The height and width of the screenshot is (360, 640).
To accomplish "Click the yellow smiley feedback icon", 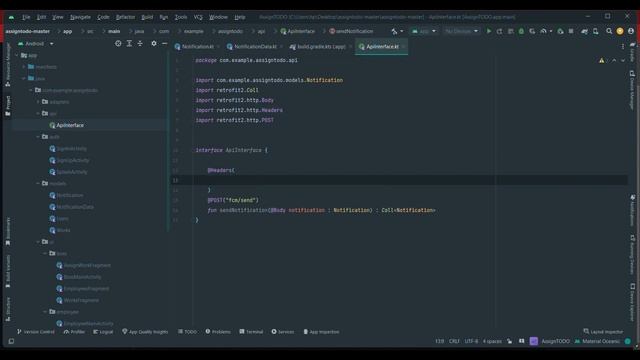I will pos(620,31).
